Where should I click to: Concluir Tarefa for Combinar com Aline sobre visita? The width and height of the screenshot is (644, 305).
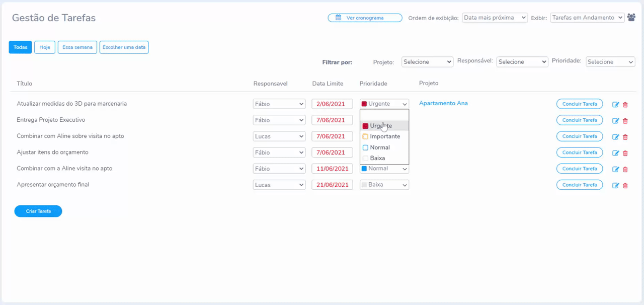click(x=580, y=136)
